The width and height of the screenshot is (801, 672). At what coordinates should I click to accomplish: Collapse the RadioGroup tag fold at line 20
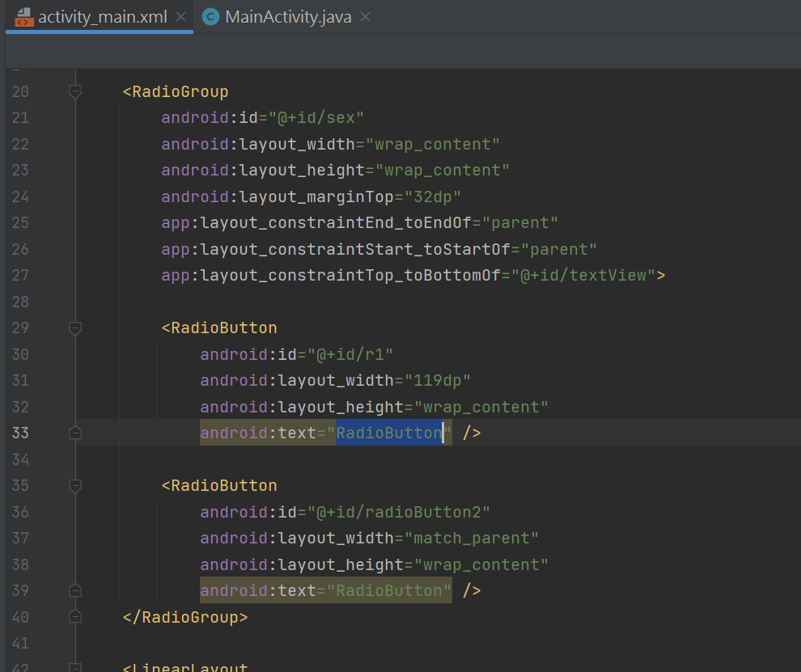(75, 92)
